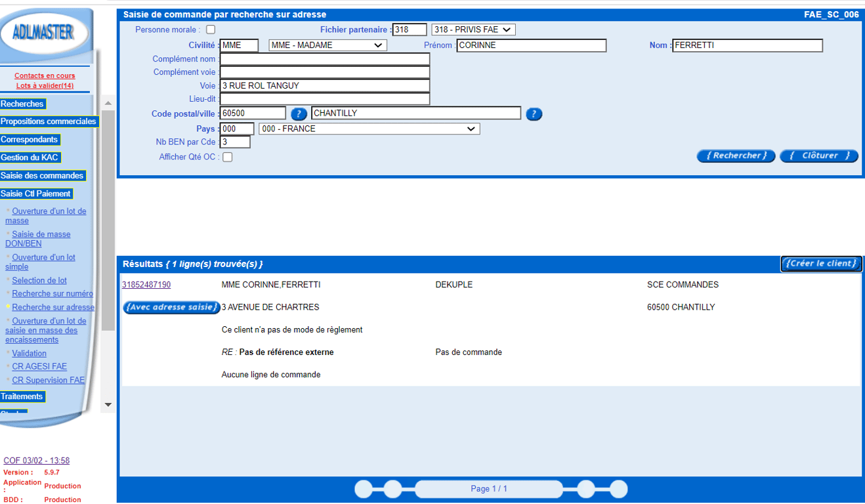This screenshot has height=504, width=865.
Task: Focus the Lieu-dit field
Action: [325, 99]
